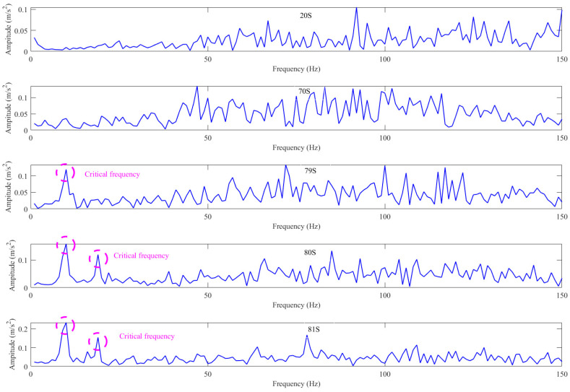Screen dimensions: 570x392
Task: Click the 80S plot label
Action: (x=310, y=252)
